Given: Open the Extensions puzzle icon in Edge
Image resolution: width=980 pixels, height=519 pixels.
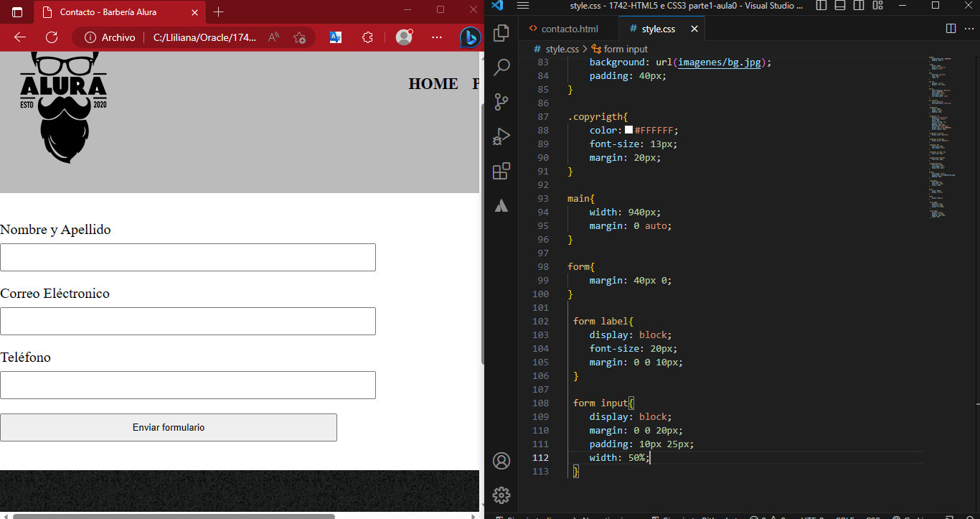Looking at the screenshot, I should [x=367, y=37].
